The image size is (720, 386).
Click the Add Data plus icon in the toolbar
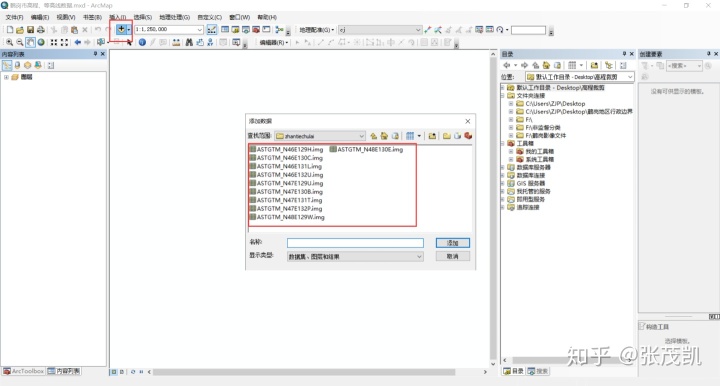(121, 29)
